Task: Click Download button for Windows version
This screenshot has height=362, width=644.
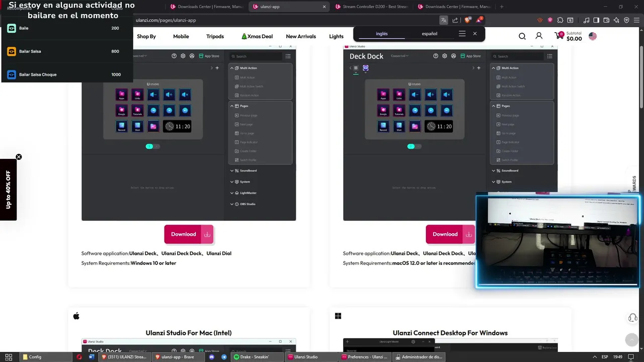Action: tap(189, 234)
